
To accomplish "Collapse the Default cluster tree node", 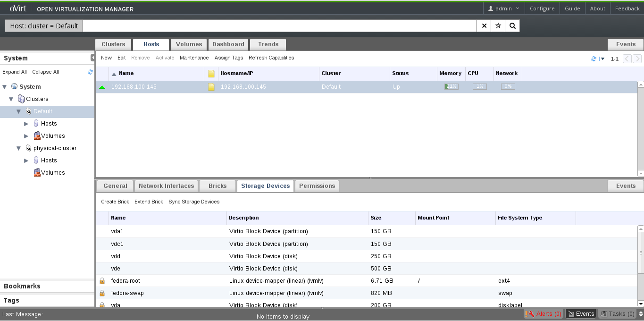I will [19, 111].
